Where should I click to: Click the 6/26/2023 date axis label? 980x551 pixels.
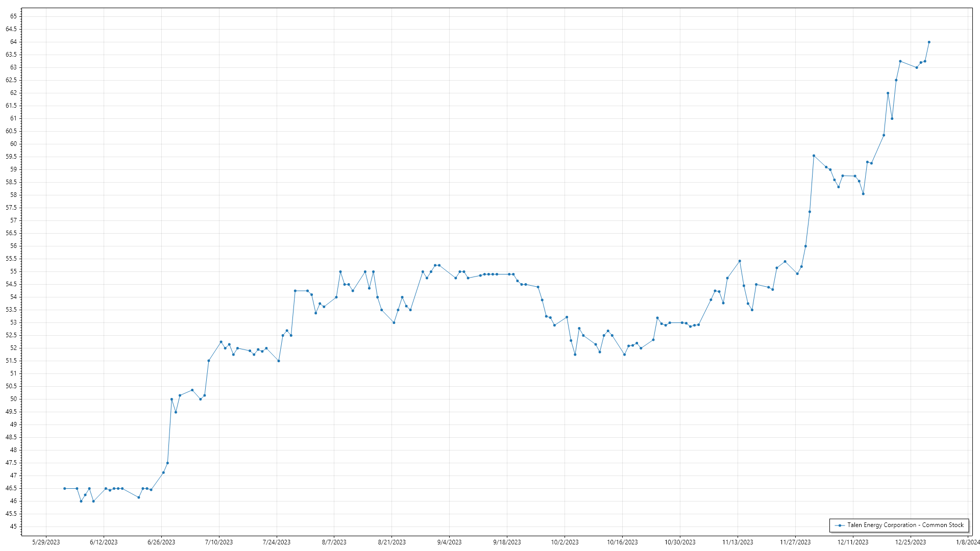(161, 542)
